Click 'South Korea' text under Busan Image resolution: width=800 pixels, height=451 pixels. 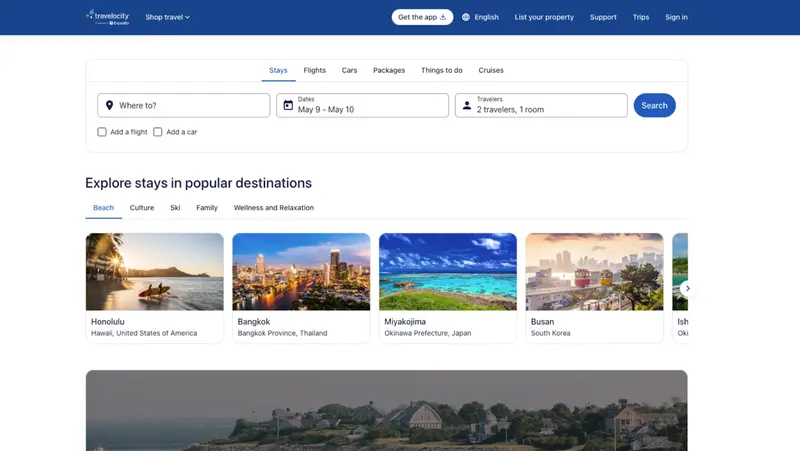pos(551,333)
